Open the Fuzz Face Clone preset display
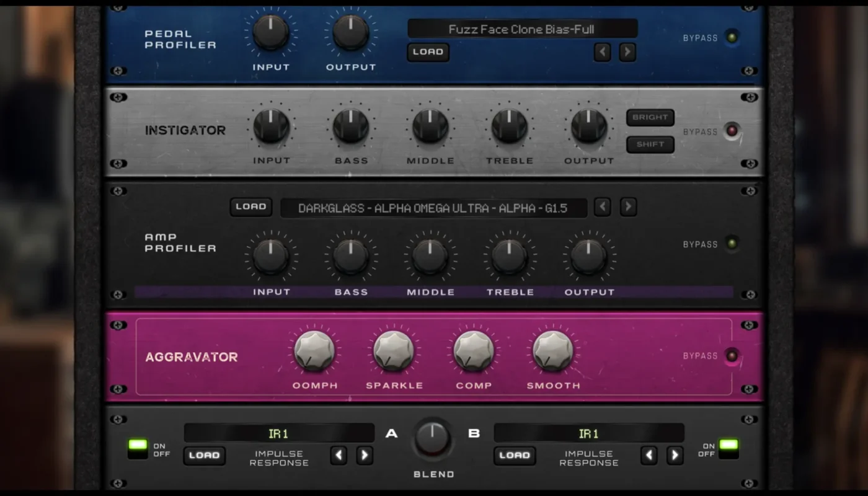This screenshot has width=868, height=496. (522, 29)
